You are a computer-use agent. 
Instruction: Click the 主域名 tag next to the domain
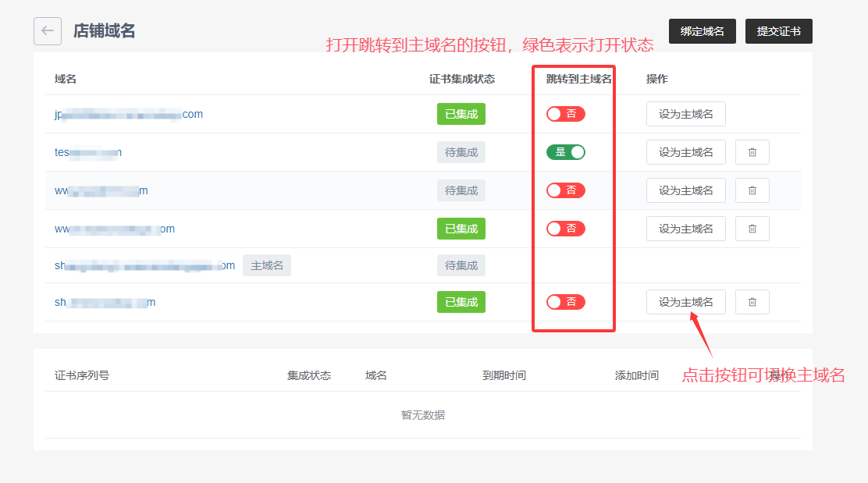(x=267, y=265)
